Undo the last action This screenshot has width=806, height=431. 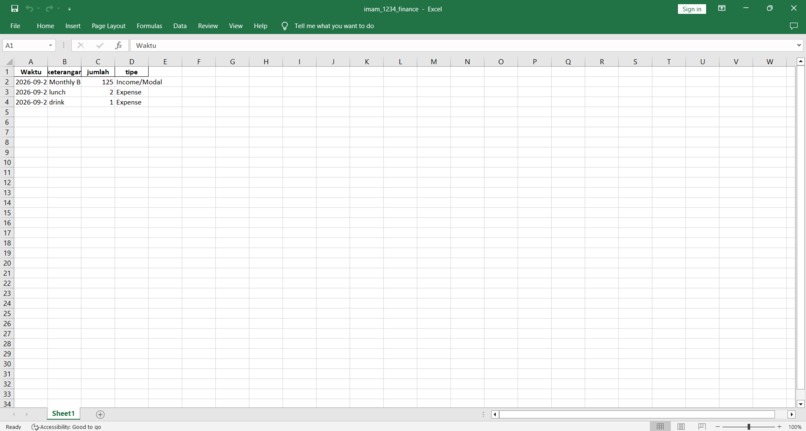tap(29, 9)
